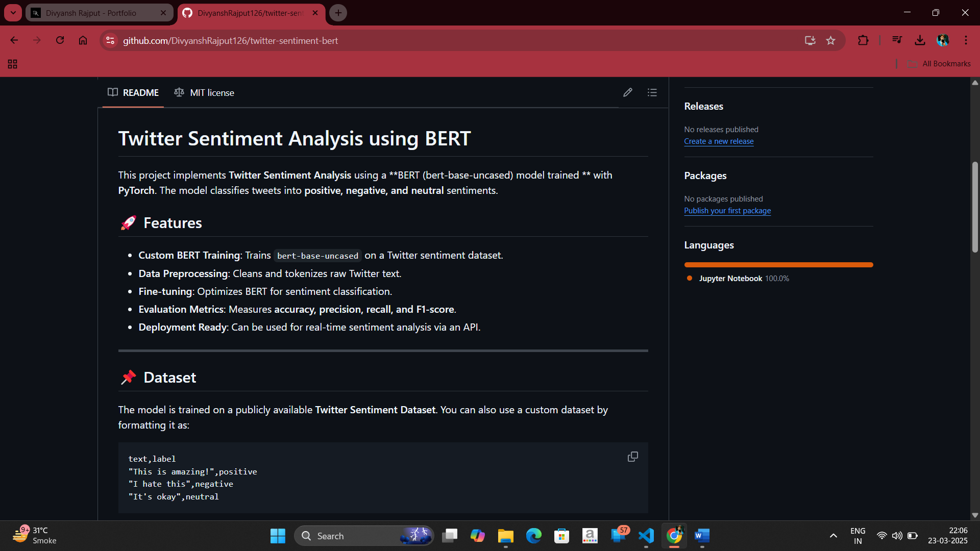Open the All Bookmarks folder

tap(939, 64)
